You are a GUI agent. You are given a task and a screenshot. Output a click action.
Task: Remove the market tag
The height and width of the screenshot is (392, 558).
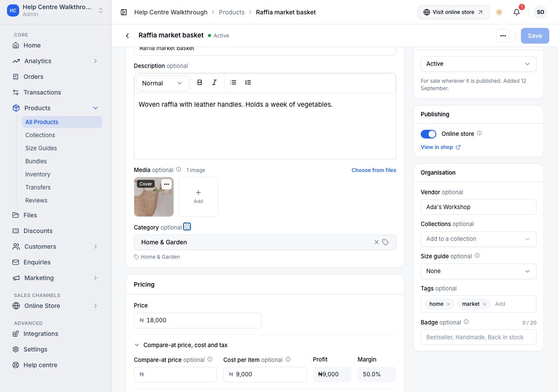[484, 304]
